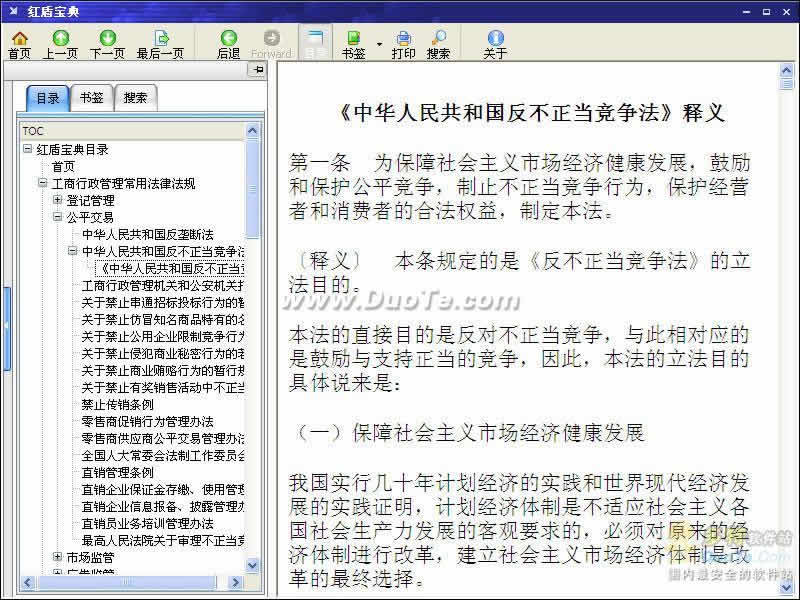Switch to the 搜索 tab in sidebar
Viewport: 800px width, 600px height.
click(135, 98)
